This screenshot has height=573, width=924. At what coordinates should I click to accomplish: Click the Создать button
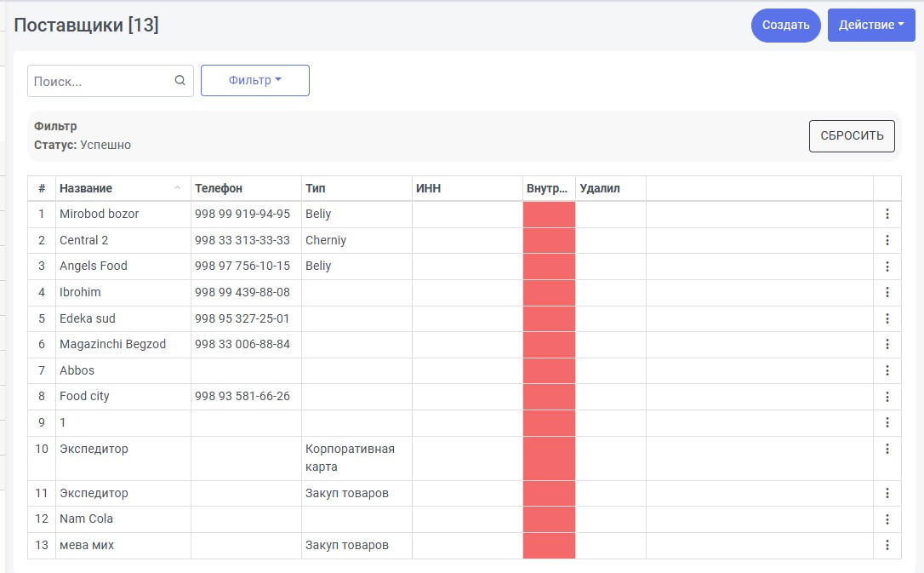785,25
